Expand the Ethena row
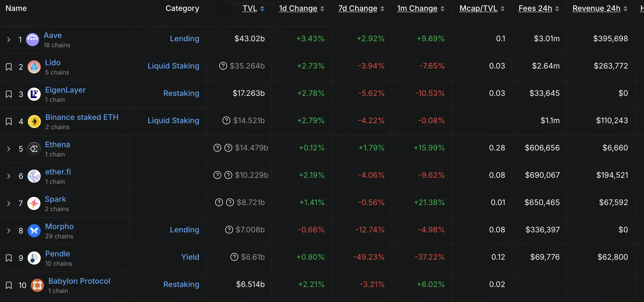This screenshot has width=644, height=302. tap(9, 149)
